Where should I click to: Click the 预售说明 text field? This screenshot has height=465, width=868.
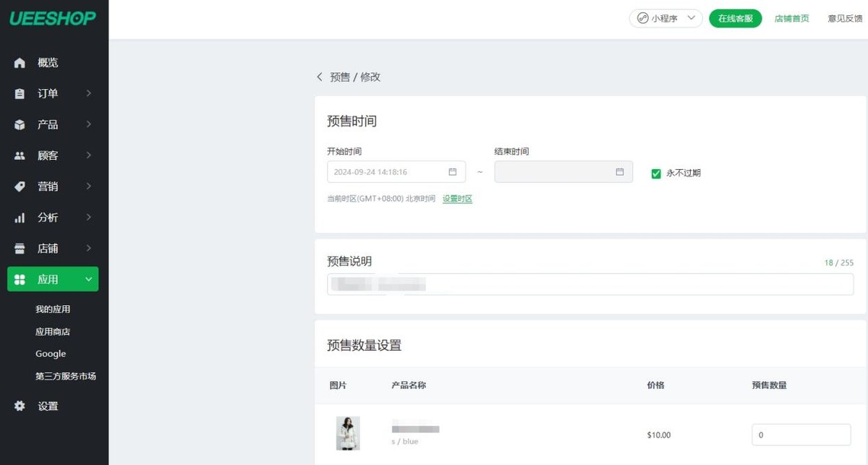click(x=590, y=284)
